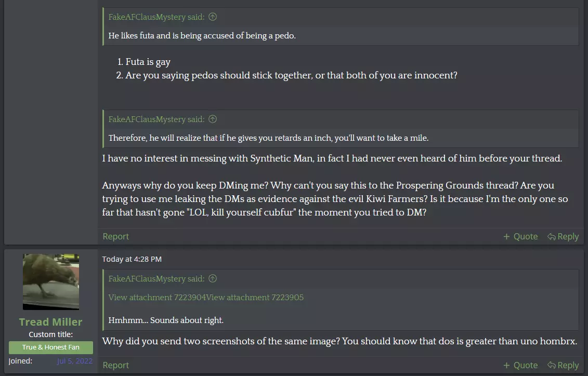Click reply arrow icon in upper post
Screen dimensions: 588x376
552,237
